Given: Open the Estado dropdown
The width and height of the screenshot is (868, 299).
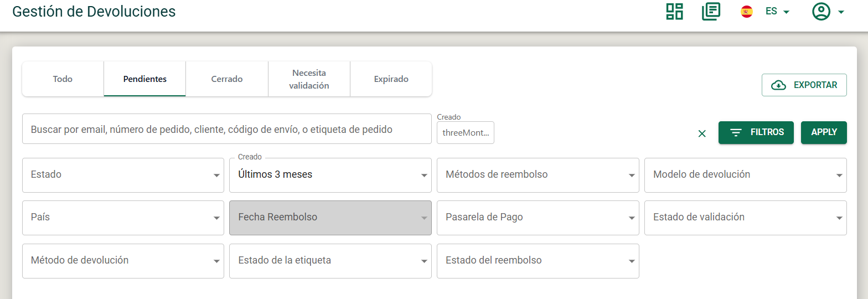Looking at the screenshot, I should [123, 175].
